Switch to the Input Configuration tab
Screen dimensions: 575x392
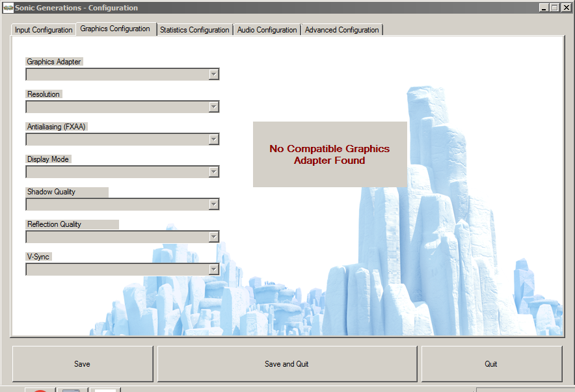click(x=44, y=30)
